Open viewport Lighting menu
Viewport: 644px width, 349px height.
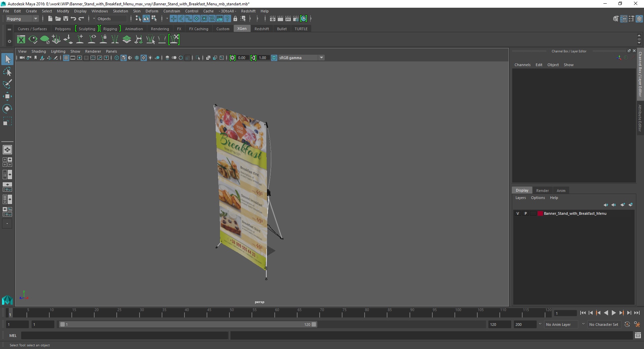point(58,51)
